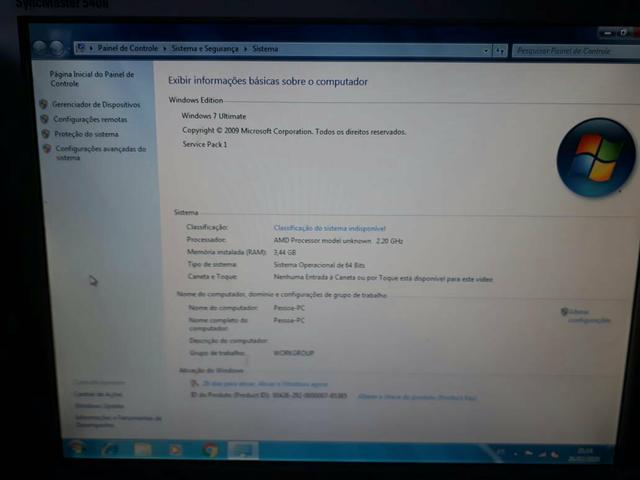The image size is (640, 480).
Task: Open Windows Explorer folder on taskbar
Action: click(143, 449)
